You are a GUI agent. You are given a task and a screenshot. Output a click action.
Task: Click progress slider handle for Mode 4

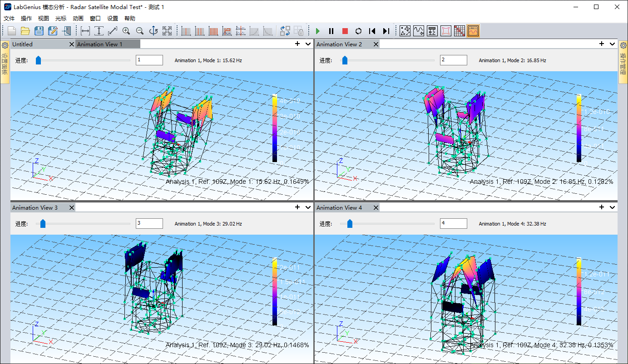[x=350, y=223]
